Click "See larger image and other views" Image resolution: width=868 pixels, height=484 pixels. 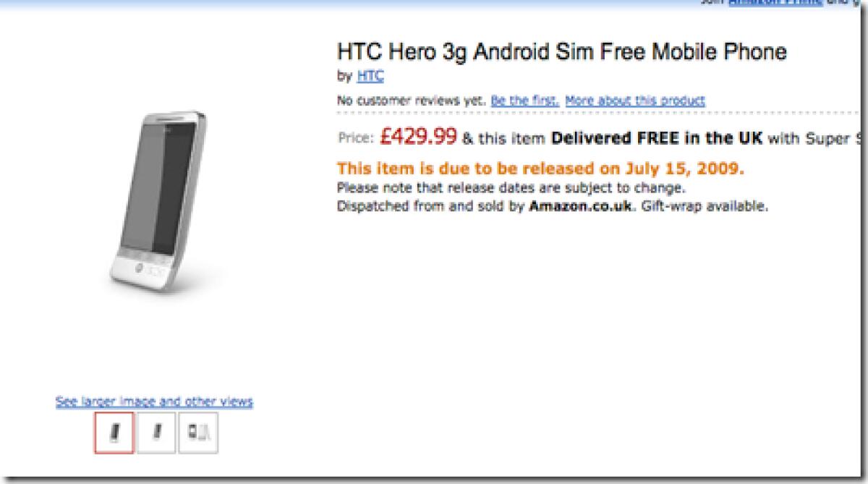click(154, 402)
